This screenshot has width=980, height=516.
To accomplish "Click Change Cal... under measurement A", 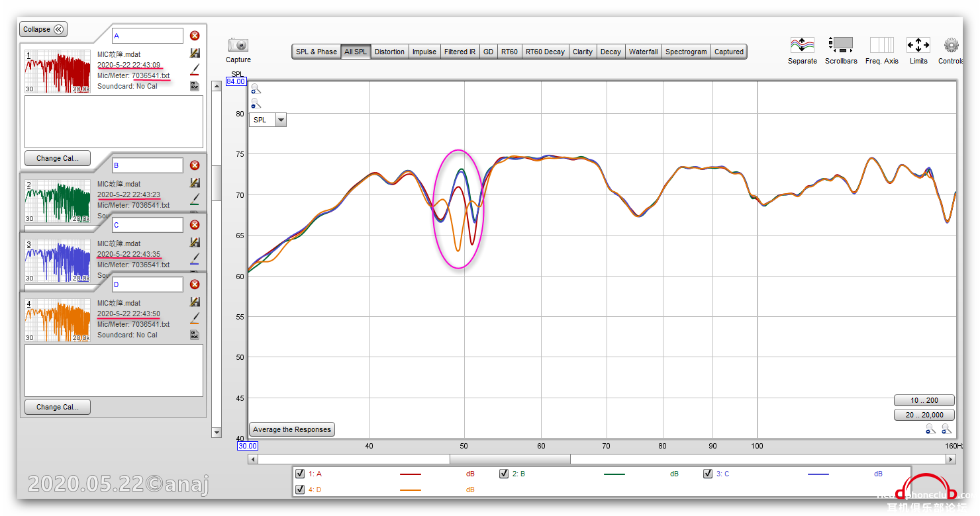I will point(58,158).
